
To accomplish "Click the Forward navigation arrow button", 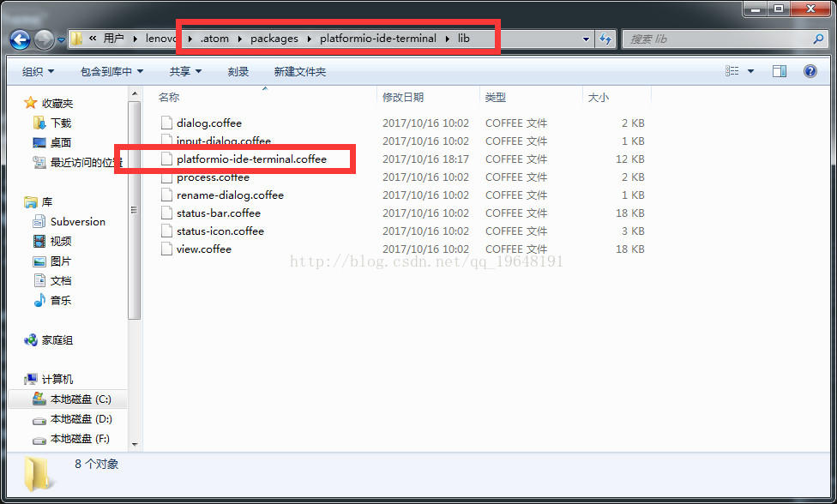I will pos(44,39).
